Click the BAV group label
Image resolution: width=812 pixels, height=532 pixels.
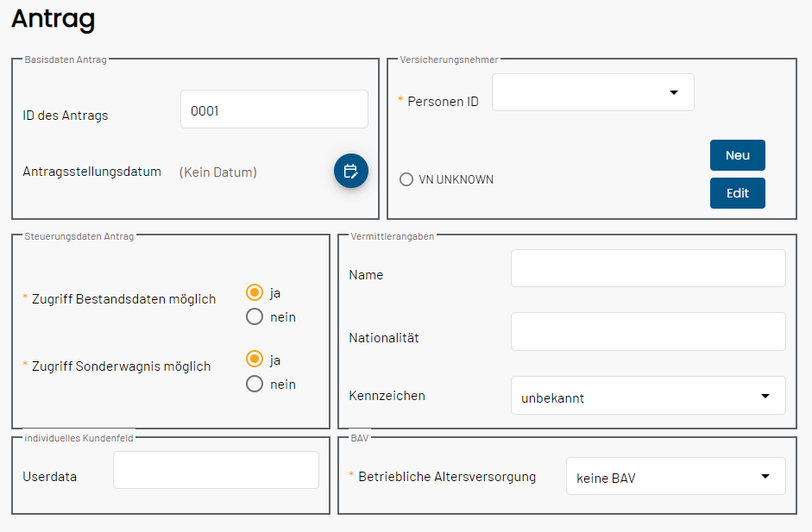point(359,438)
